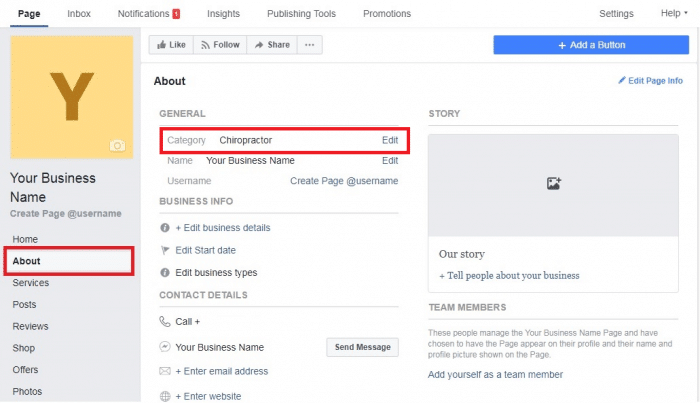Click Create Page @username in General section

[344, 181]
